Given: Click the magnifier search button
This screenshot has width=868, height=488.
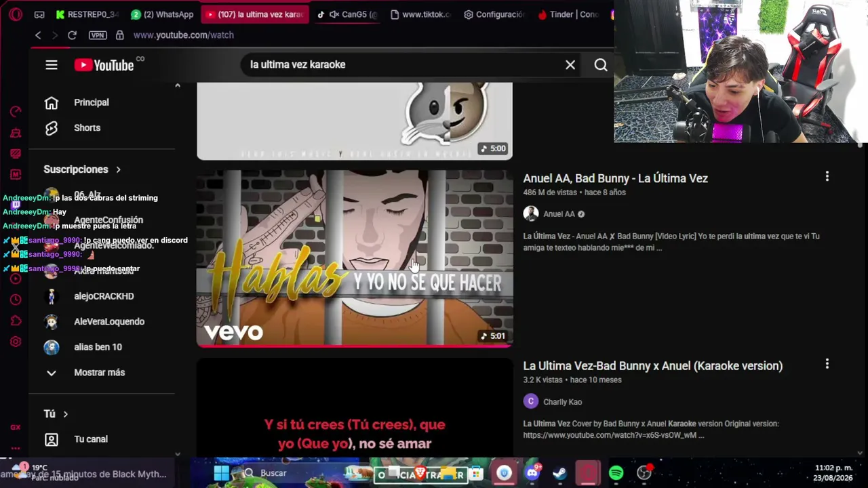Looking at the screenshot, I should tap(601, 64).
